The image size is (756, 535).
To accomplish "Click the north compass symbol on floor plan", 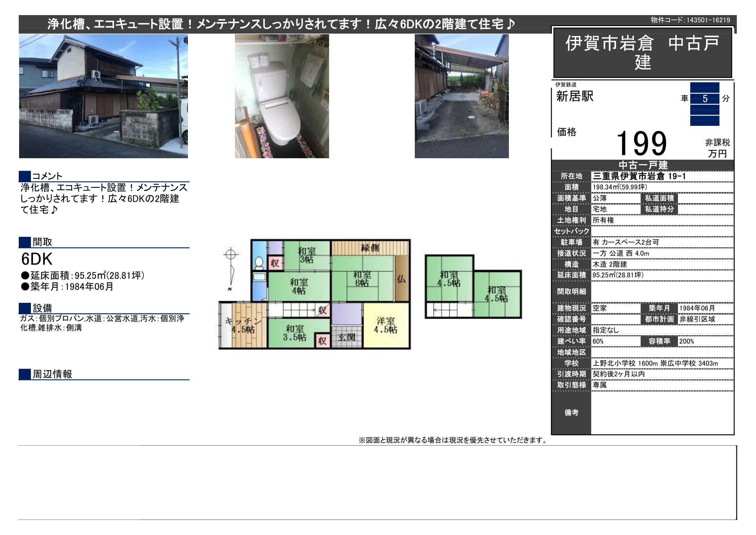I will pos(230,269).
